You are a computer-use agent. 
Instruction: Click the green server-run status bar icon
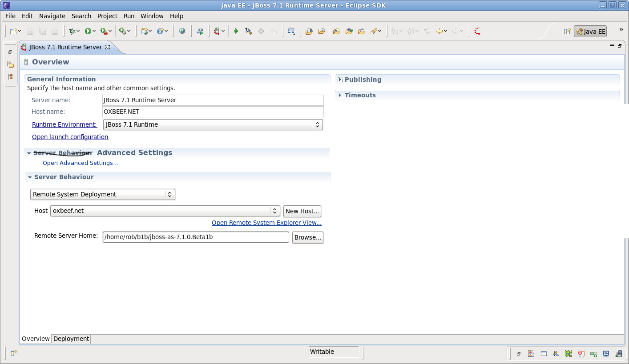(x=593, y=354)
